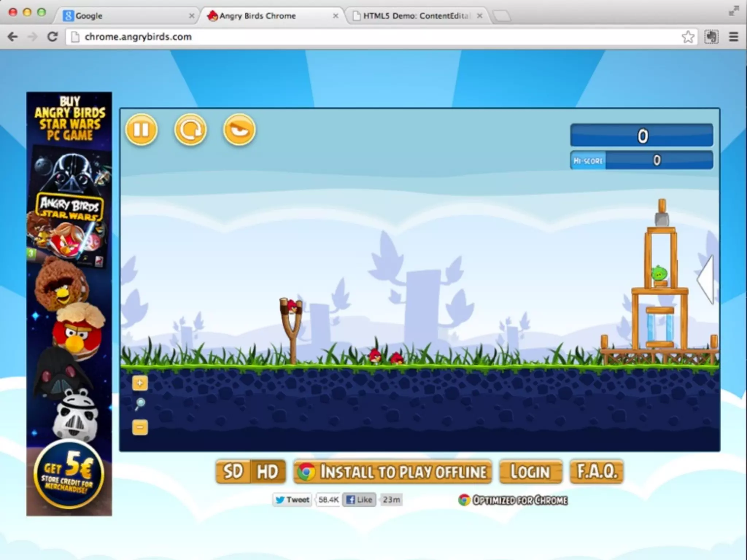Click the browser extension icon near the menu
Image resolution: width=747 pixels, height=560 pixels.
click(711, 37)
